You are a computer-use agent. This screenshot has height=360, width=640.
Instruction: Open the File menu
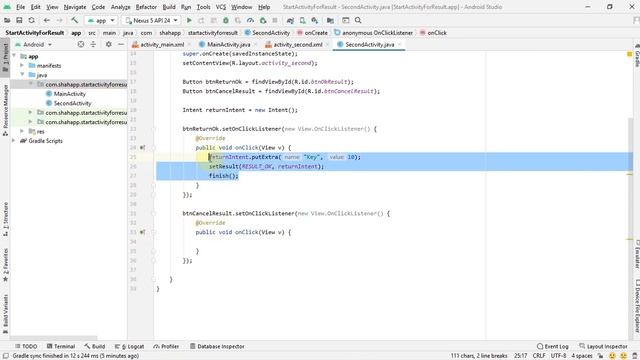pos(20,7)
